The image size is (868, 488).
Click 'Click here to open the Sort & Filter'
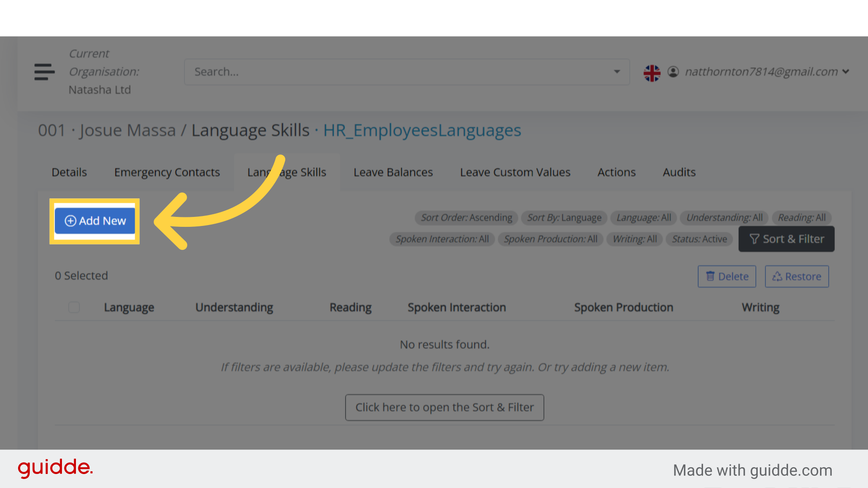[x=444, y=408]
